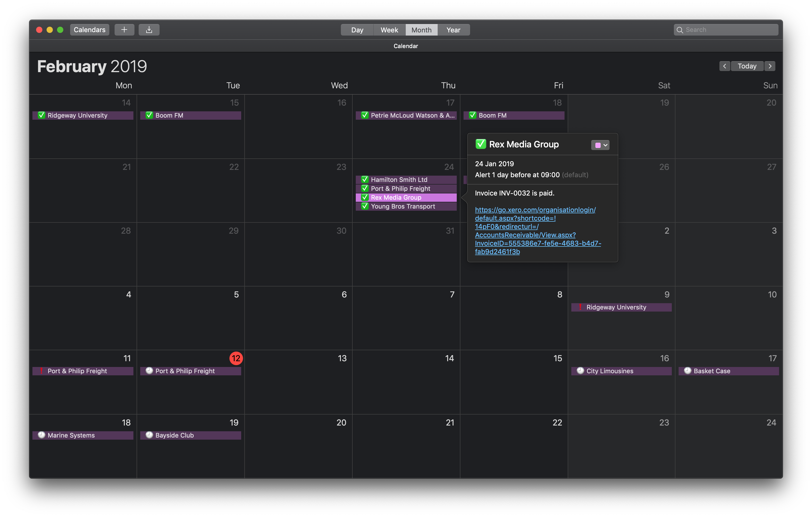Click the pink color swatch in popup

tap(597, 145)
